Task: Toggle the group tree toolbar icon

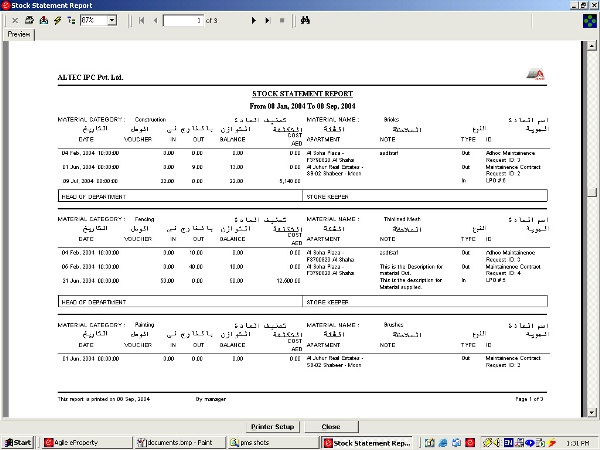Action: coord(71,20)
